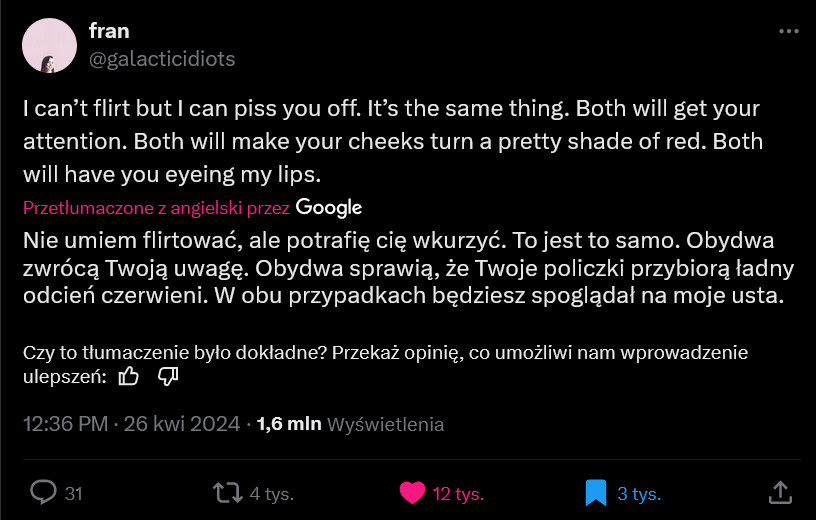
Task: View the 1,6 mln Wyświetlenia stats
Action: coord(350,424)
